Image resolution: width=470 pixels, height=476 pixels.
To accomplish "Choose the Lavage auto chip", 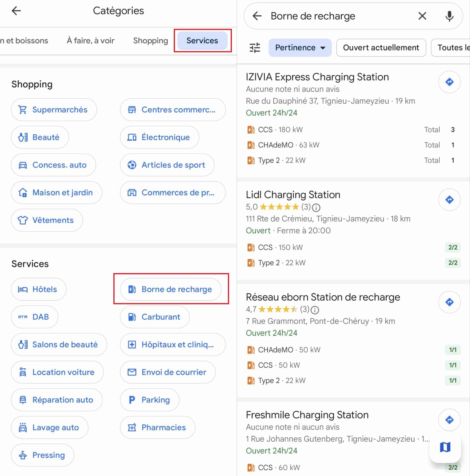I will point(49,427).
